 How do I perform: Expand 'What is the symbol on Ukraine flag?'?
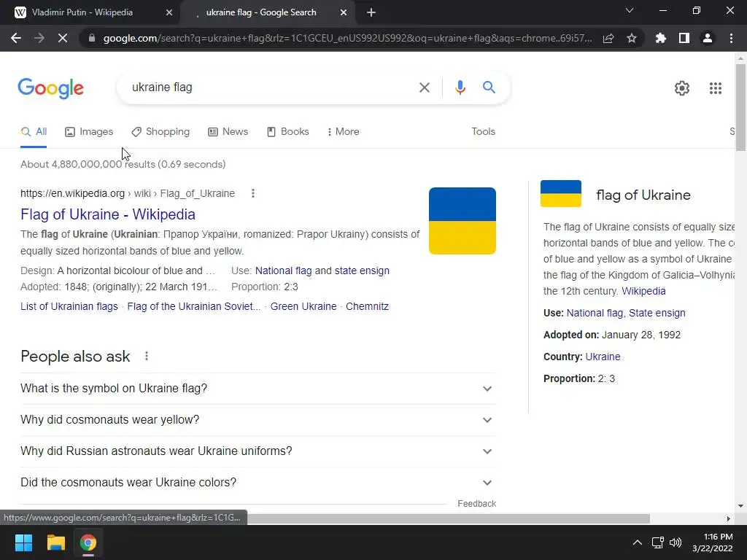point(258,389)
